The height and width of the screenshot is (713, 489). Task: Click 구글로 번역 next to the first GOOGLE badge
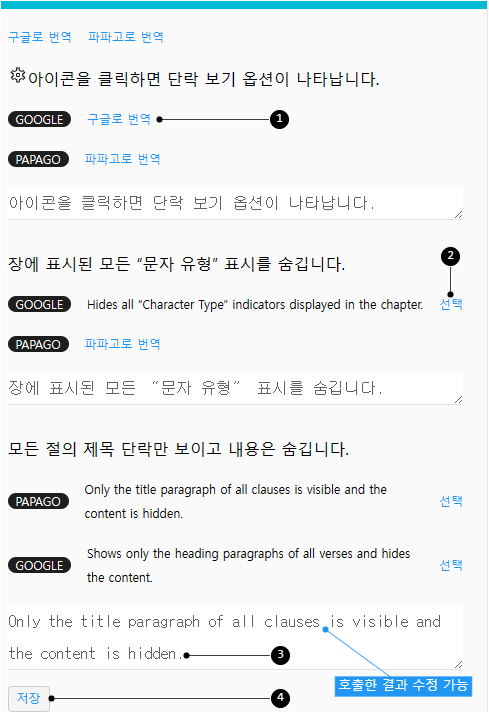click(x=119, y=119)
